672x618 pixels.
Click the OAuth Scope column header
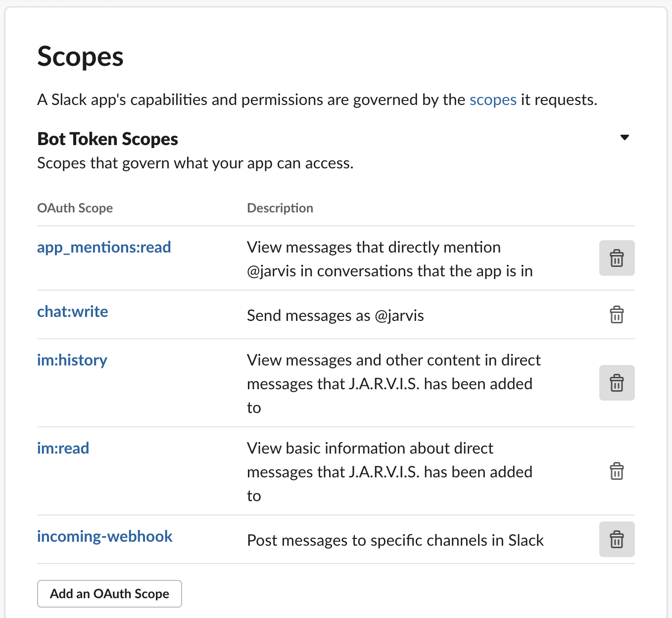pyautogui.click(x=75, y=208)
